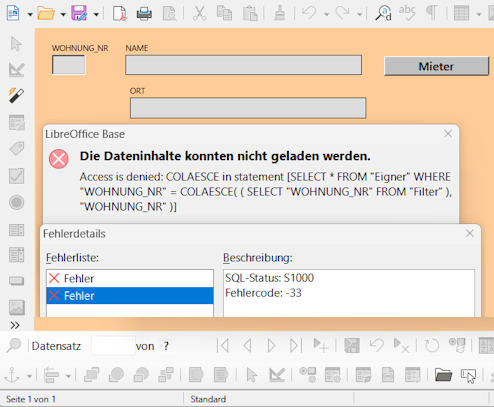
Task: Close the Fehlerdetails dialog
Action: click(470, 233)
